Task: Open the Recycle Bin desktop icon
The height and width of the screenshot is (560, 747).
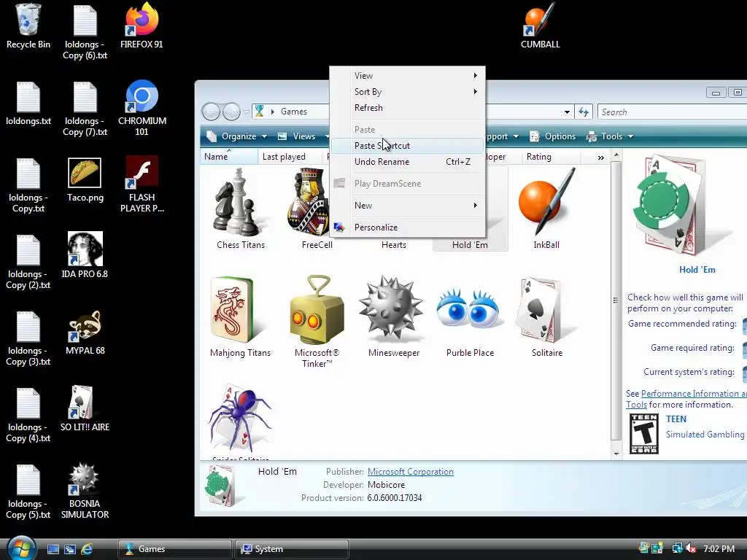Action: (28, 26)
